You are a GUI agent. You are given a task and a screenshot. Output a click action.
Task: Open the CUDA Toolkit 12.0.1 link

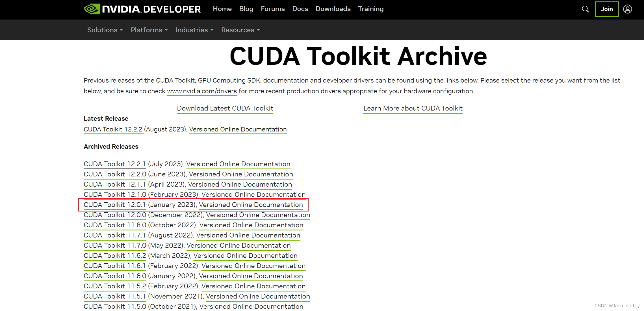[x=115, y=205]
